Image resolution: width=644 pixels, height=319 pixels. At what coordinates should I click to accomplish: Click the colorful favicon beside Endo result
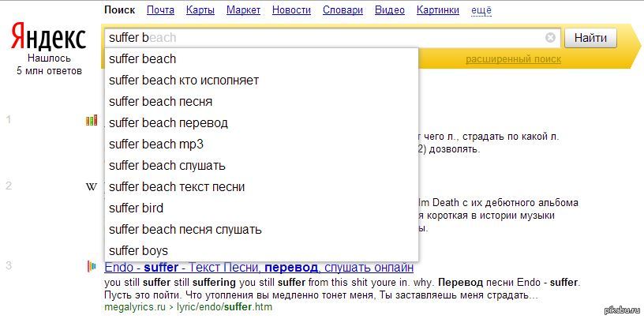click(x=92, y=267)
